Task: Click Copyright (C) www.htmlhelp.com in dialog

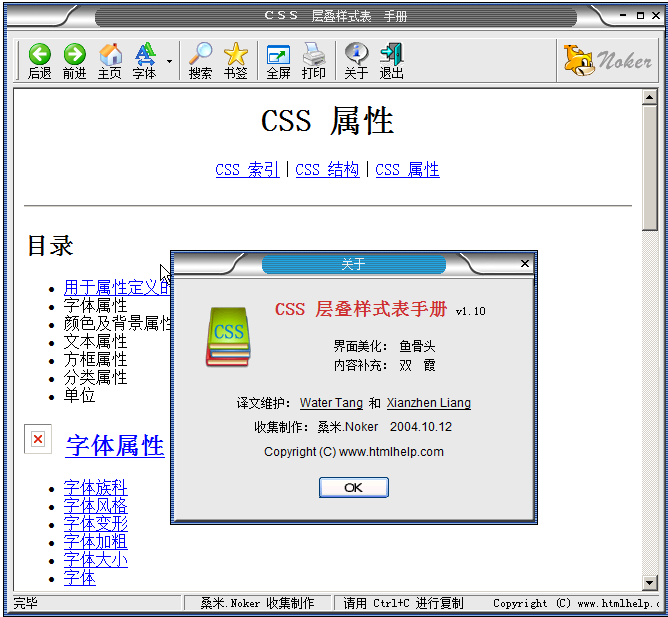Action: [354, 452]
